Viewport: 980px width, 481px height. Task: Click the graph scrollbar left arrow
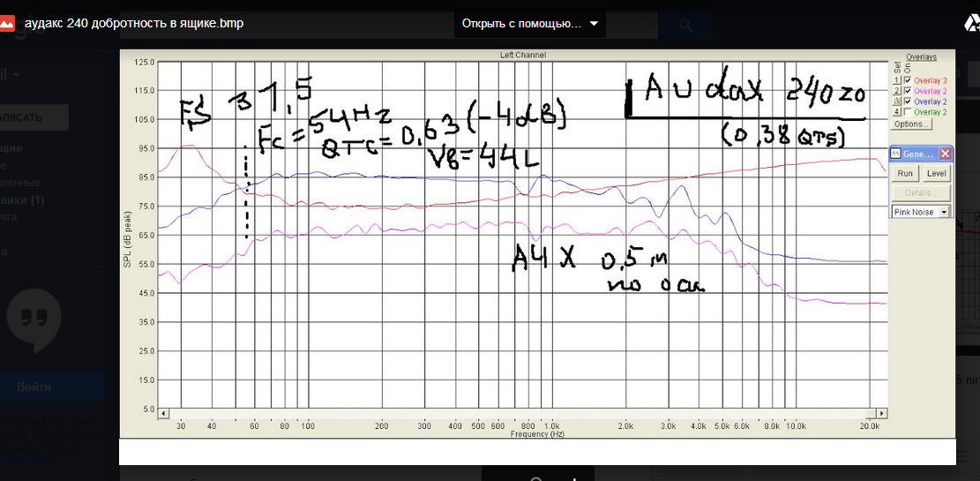tap(164, 413)
